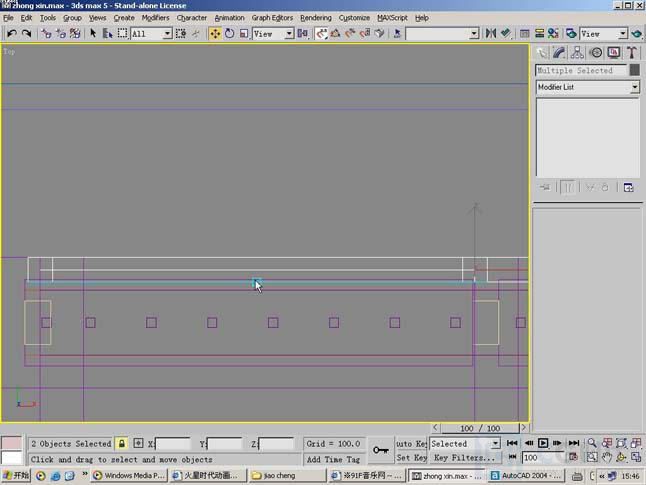The width and height of the screenshot is (646, 485).
Task: Activate the Select and Move tool
Action: coord(215,33)
